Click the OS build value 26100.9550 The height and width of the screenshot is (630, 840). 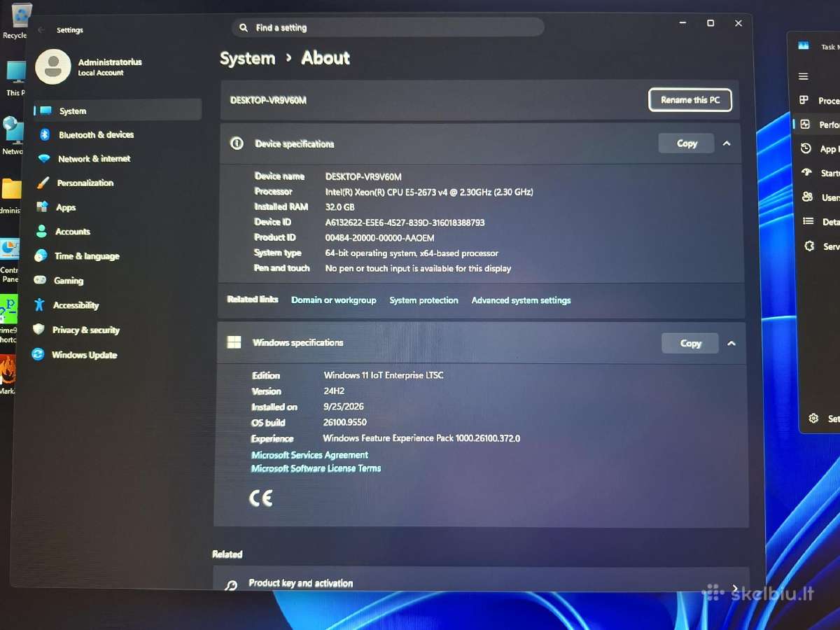(344, 422)
